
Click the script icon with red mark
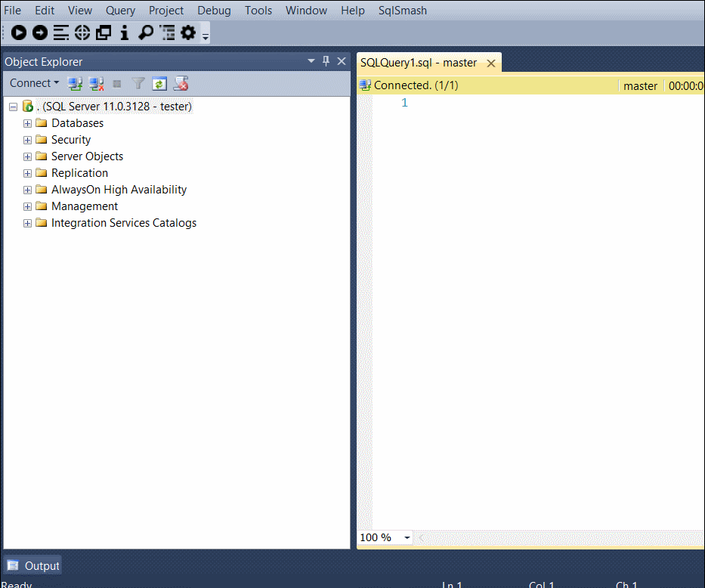pos(181,84)
